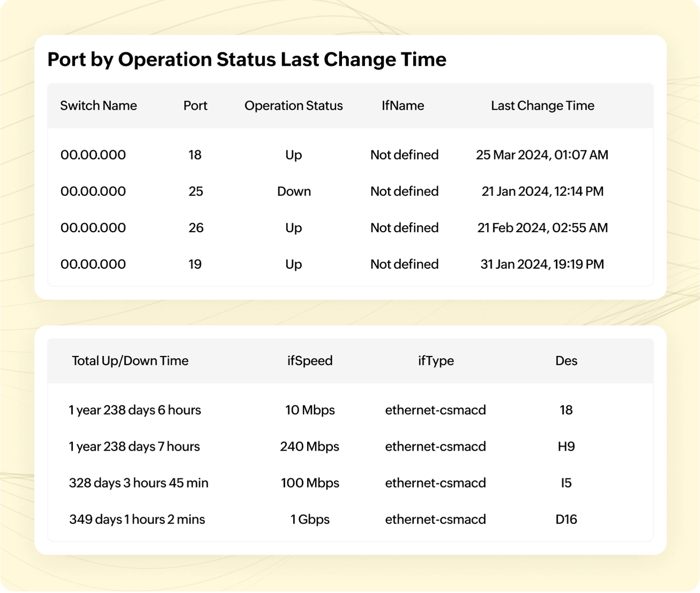This screenshot has height=593, width=700.
Task: Click the Operation Status column header
Action: click(x=293, y=105)
